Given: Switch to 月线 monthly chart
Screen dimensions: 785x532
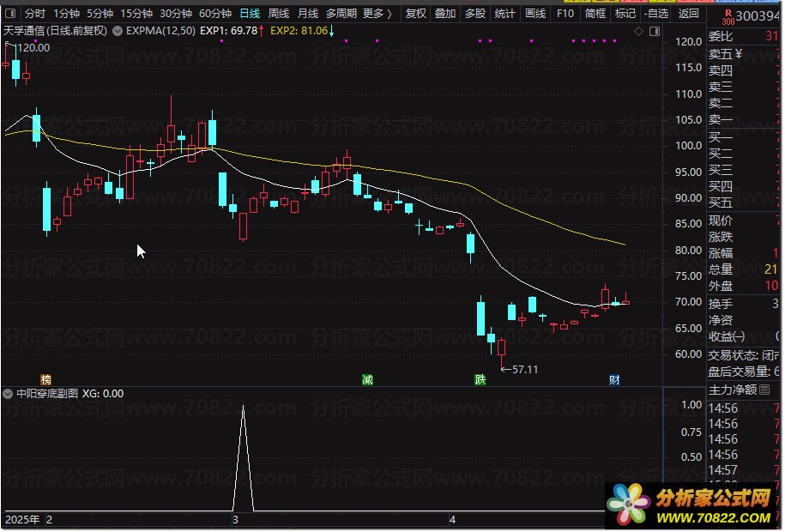Looking at the screenshot, I should 308,14.
